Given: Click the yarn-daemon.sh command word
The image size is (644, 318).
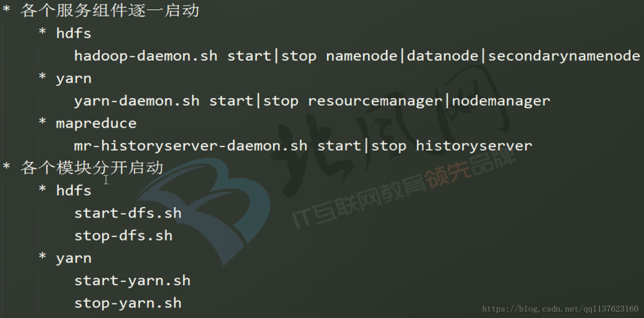Looking at the screenshot, I should click(x=136, y=101).
